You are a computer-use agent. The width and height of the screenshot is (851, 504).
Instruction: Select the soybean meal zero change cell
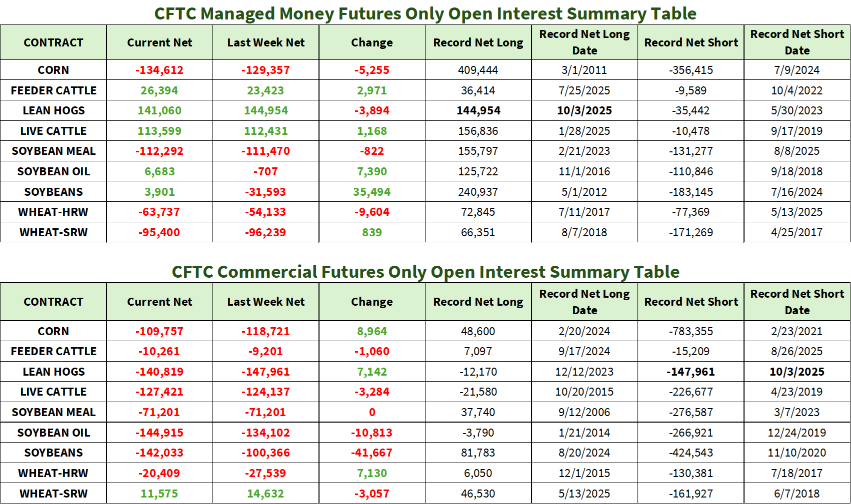tap(371, 412)
